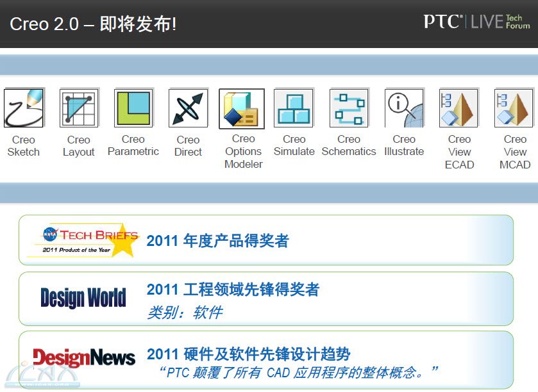Screen dimensions: 538x392
Task: Click the DesignNews logo
Action: click(x=84, y=357)
